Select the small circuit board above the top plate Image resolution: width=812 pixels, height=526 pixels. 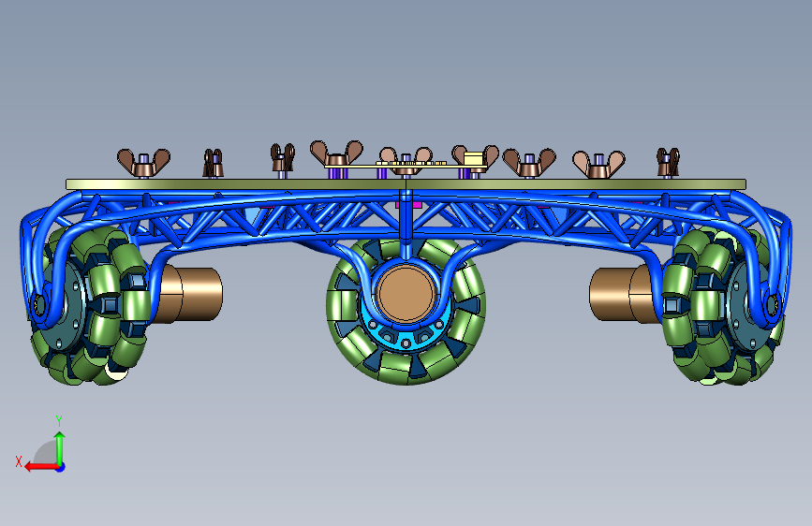[406, 166]
